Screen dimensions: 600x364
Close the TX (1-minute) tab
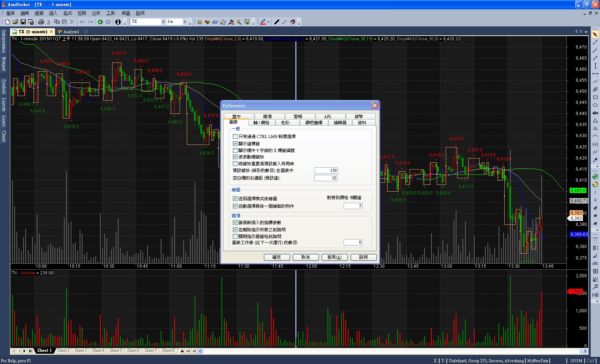click(x=51, y=32)
